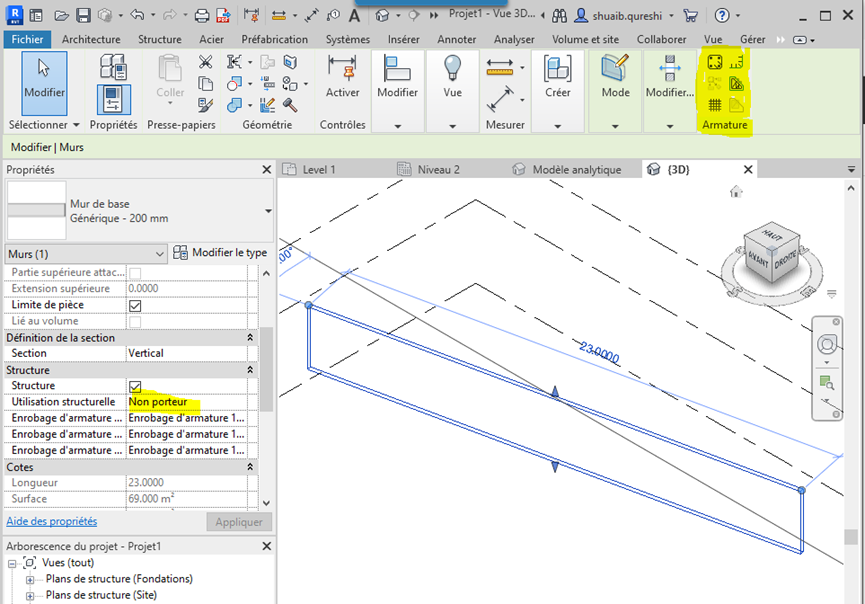
Task: Select the Modifier arrow tool
Action: (44, 82)
